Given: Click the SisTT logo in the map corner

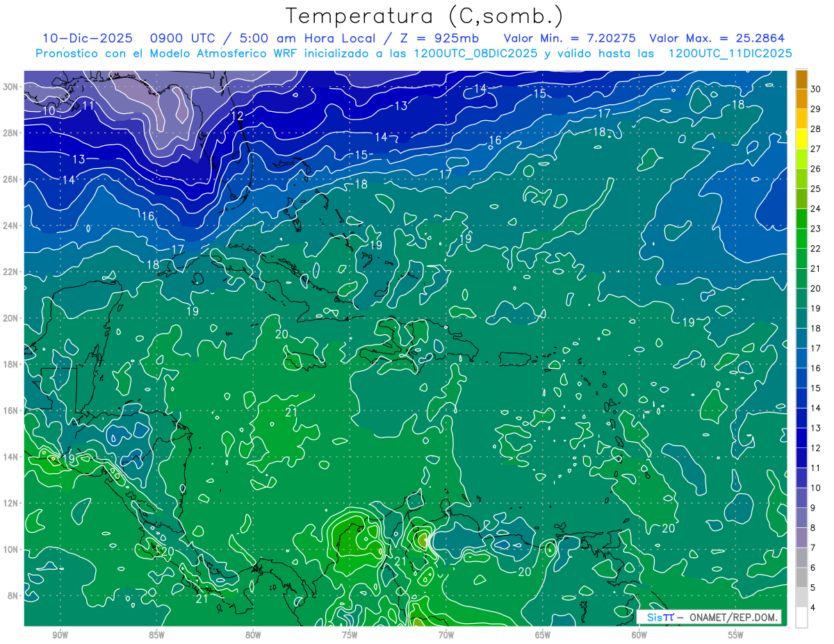Looking at the screenshot, I should (x=661, y=617).
